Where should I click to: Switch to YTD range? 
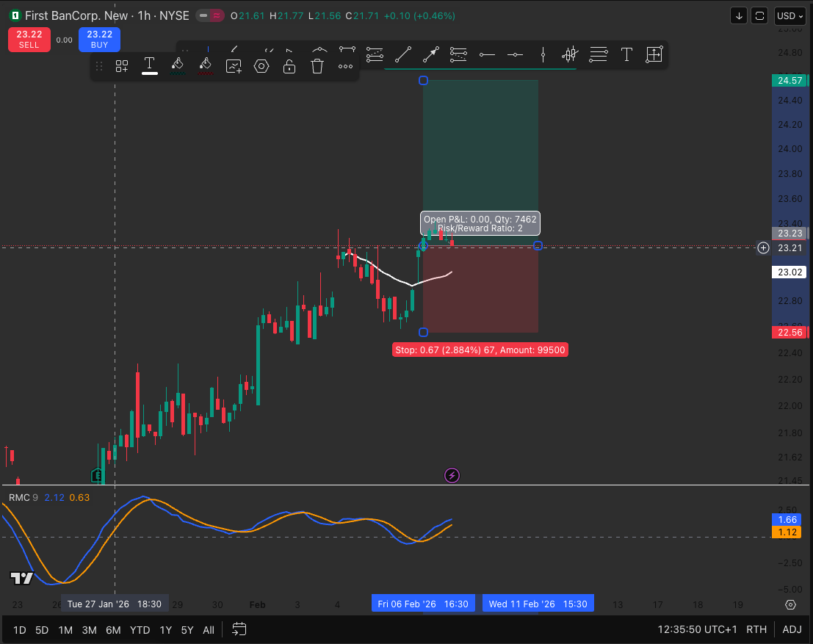tap(140, 630)
